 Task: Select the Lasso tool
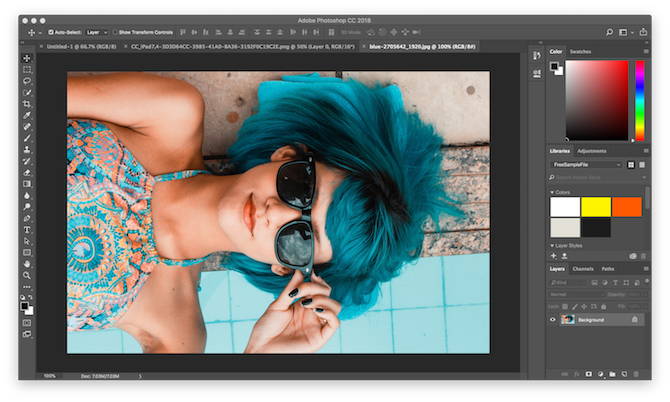pyautogui.click(x=27, y=81)
